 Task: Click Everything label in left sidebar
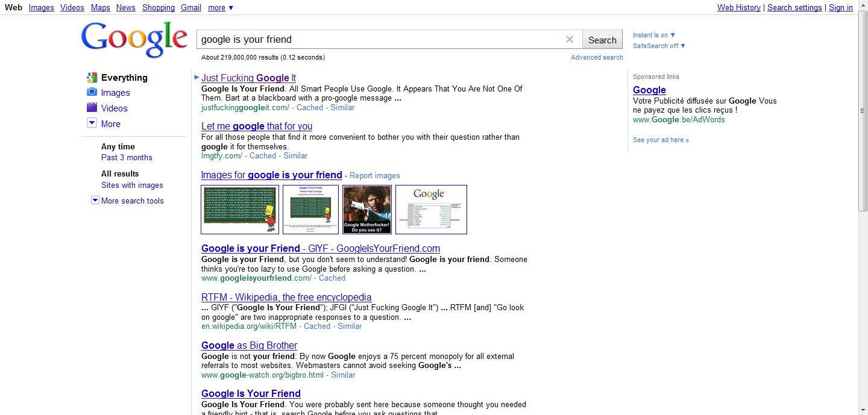pyautogui.click(x=124, y=78)
